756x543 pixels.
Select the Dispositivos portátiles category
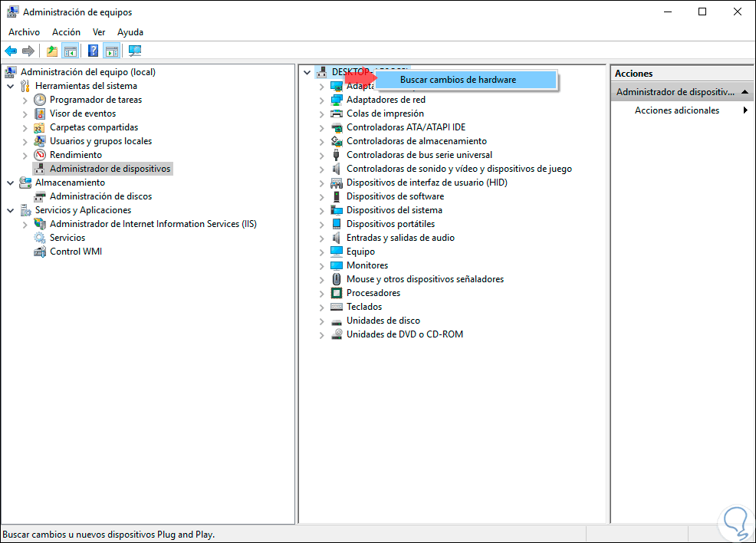click(390, 224)
